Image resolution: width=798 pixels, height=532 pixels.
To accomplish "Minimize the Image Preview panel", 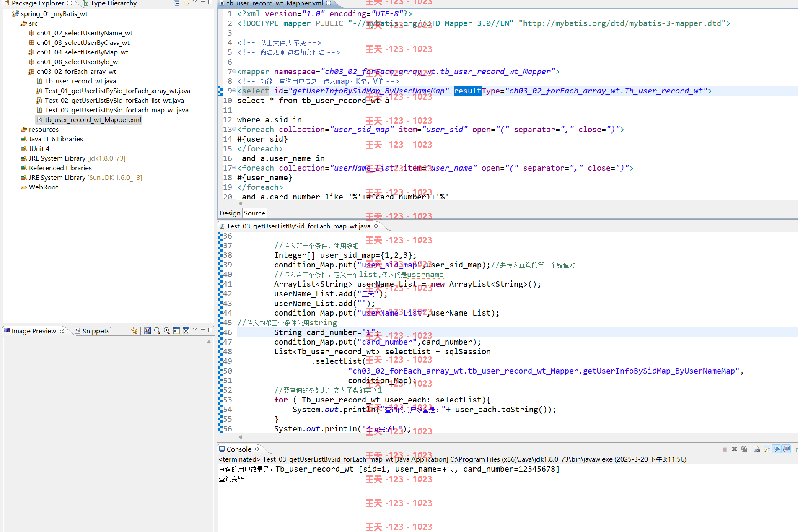I will tap(203, 329).
